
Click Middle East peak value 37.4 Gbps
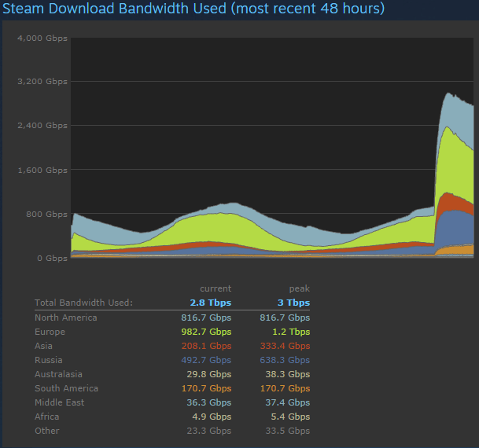point(288,402)
